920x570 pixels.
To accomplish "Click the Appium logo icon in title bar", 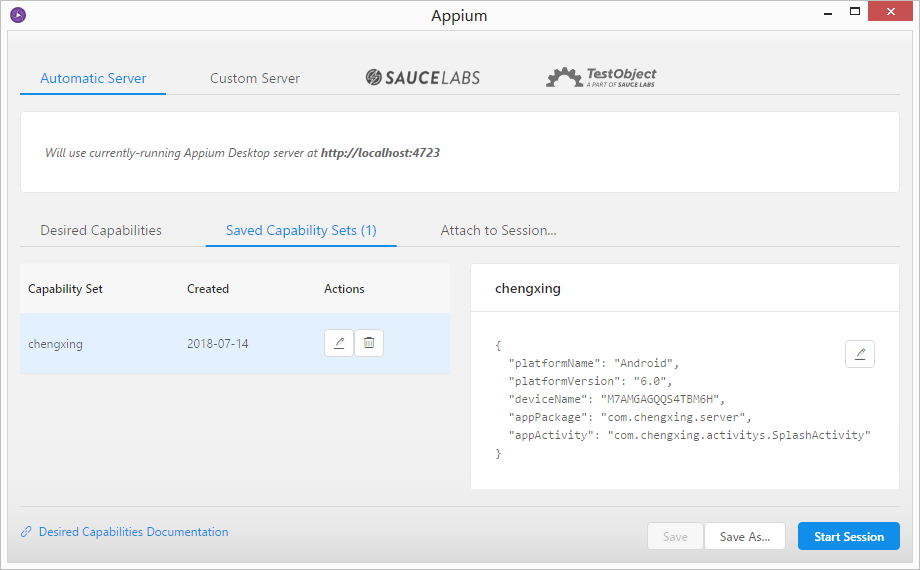I will tap(18, 15).
